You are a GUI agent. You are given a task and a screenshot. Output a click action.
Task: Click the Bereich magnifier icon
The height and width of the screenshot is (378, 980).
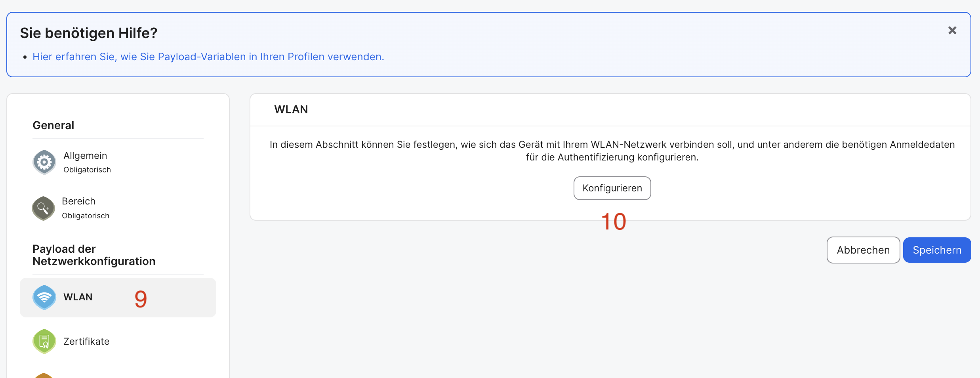click(x=44, y=208)
